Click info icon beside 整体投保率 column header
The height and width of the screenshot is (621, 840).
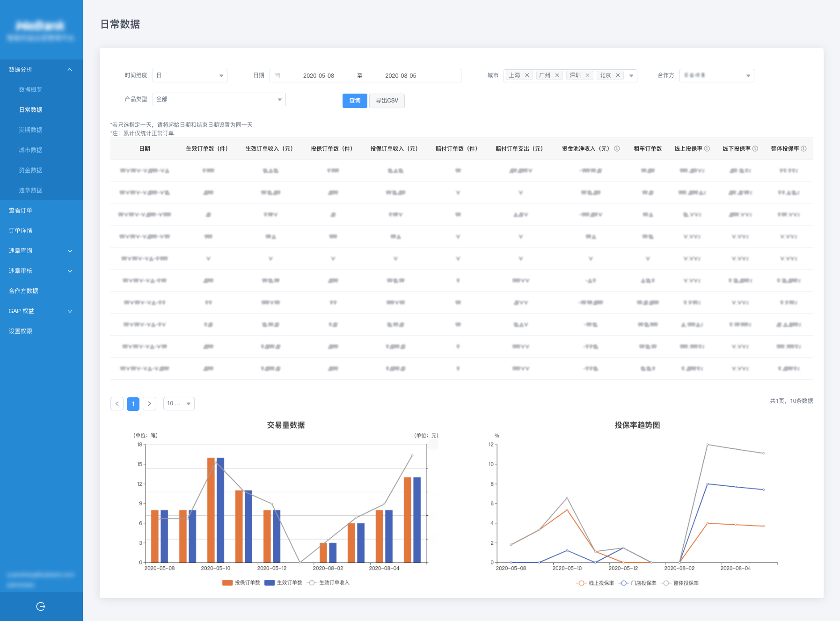(x=803, y=149)
